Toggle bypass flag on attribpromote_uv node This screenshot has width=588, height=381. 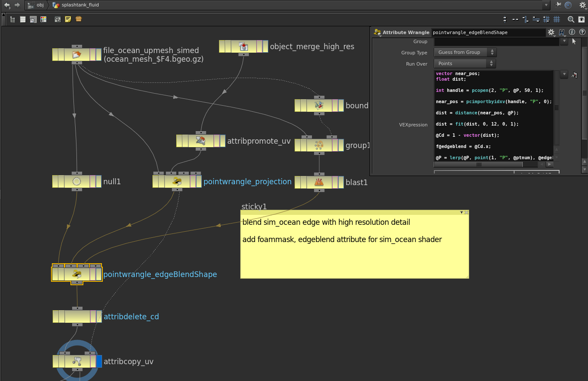click(179, 141)
